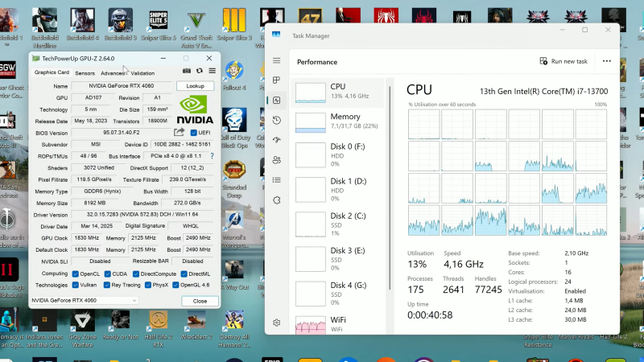The image size is (644, 362).
Task: Click the Bus Interface question mark
Action: [x=212, y=156]
